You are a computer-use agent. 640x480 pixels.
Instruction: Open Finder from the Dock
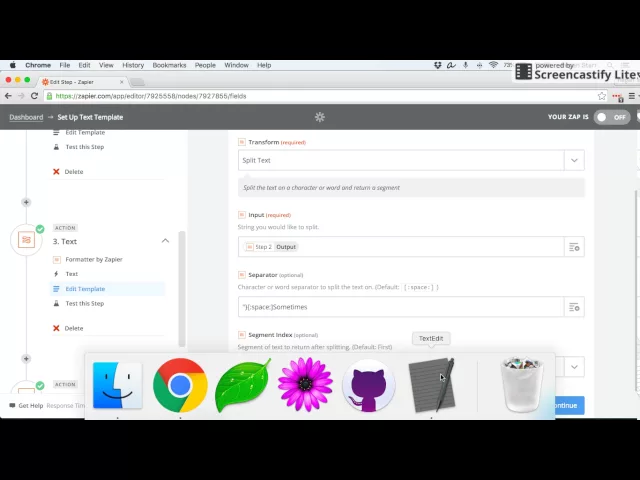118,385
